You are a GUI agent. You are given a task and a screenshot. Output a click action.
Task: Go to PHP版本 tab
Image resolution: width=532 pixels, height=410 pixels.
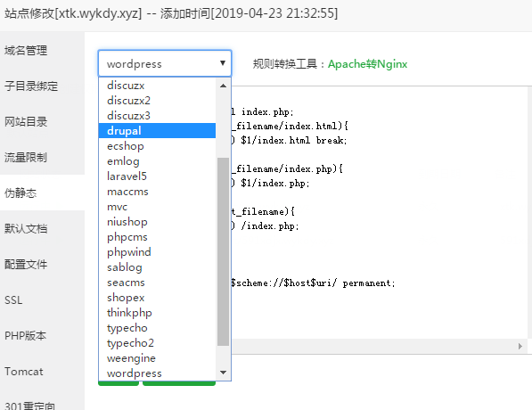pyautogui.click(x=42, y=336)
